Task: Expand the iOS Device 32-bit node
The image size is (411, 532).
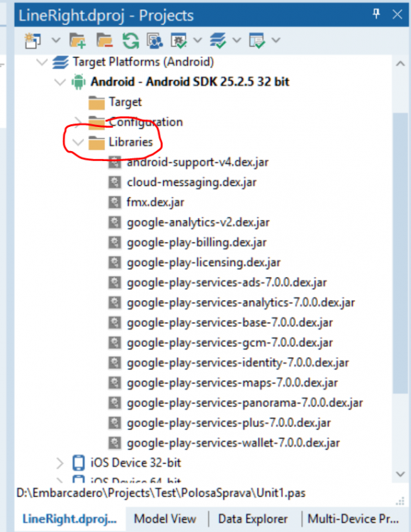Action: tap(60, 462)
